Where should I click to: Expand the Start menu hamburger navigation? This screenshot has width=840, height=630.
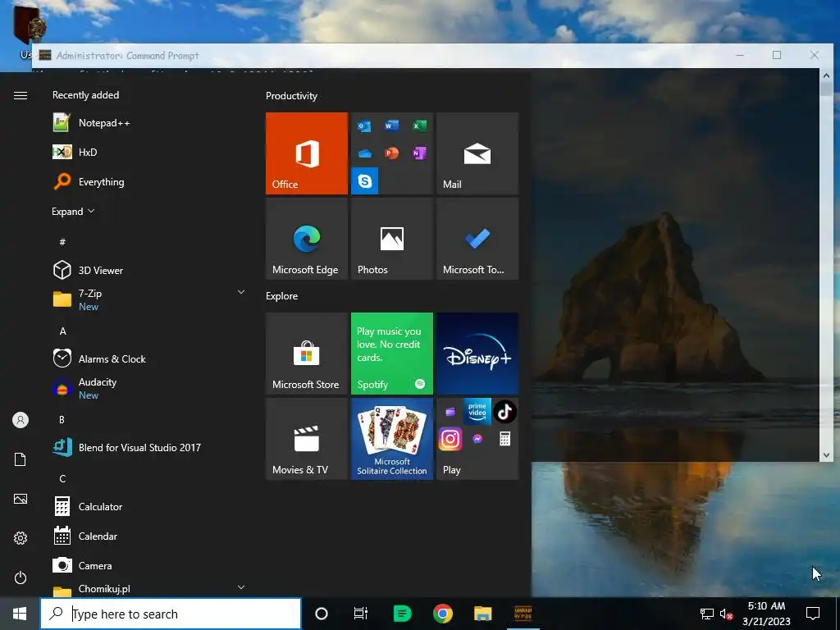21,95
